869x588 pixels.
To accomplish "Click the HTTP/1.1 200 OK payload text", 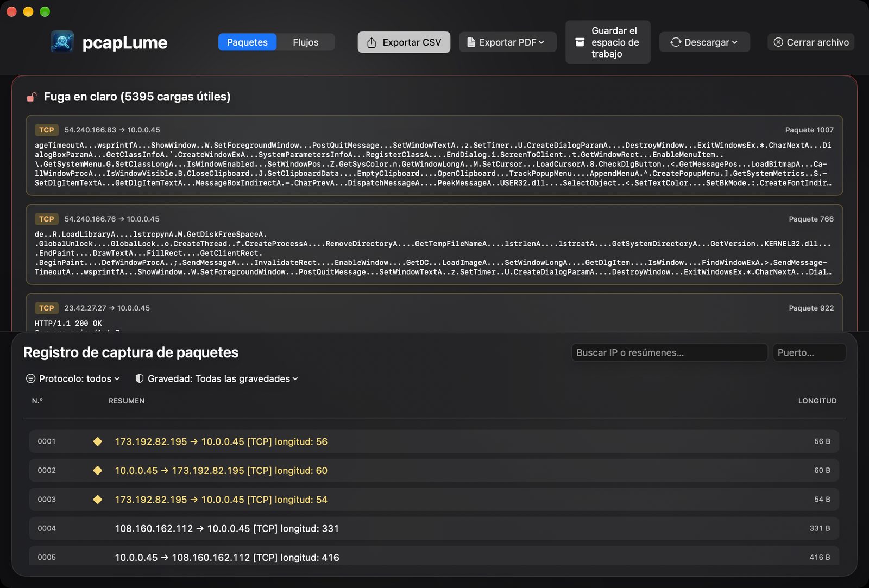I will click(68, 323).
